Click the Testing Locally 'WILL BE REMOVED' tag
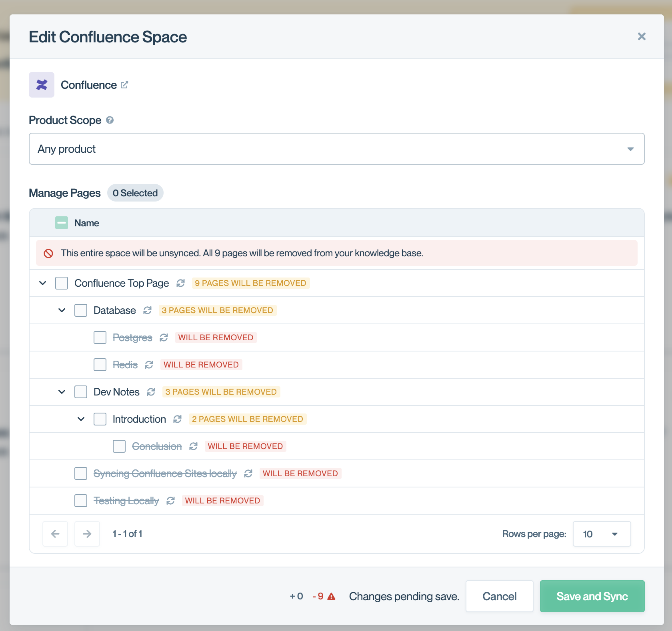The height and width of the screenshot is (631, 672). [223, 501]
